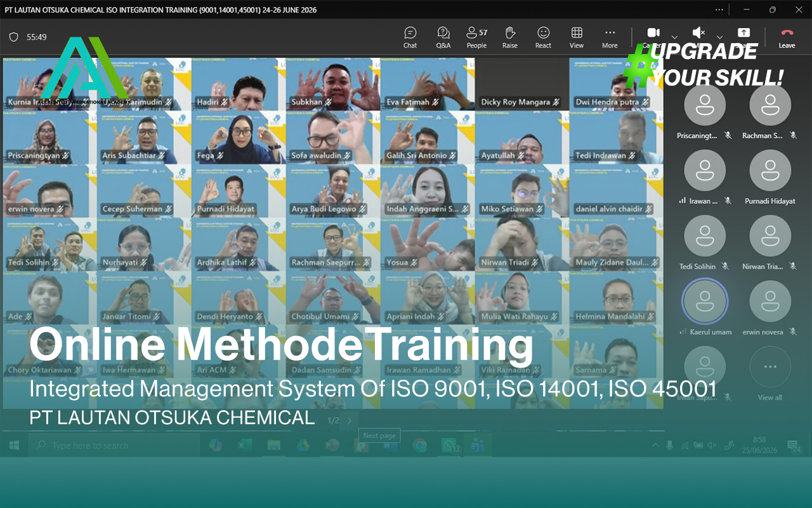Expand the microphone options dropdown arrow
812x508 pixels.
719,37
